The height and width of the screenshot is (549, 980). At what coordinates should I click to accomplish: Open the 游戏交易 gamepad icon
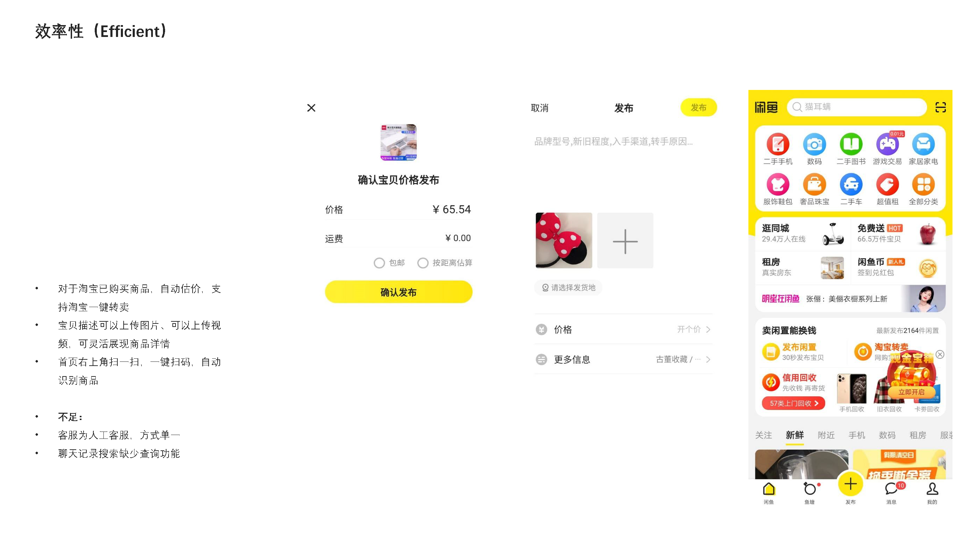coord(887,144)
